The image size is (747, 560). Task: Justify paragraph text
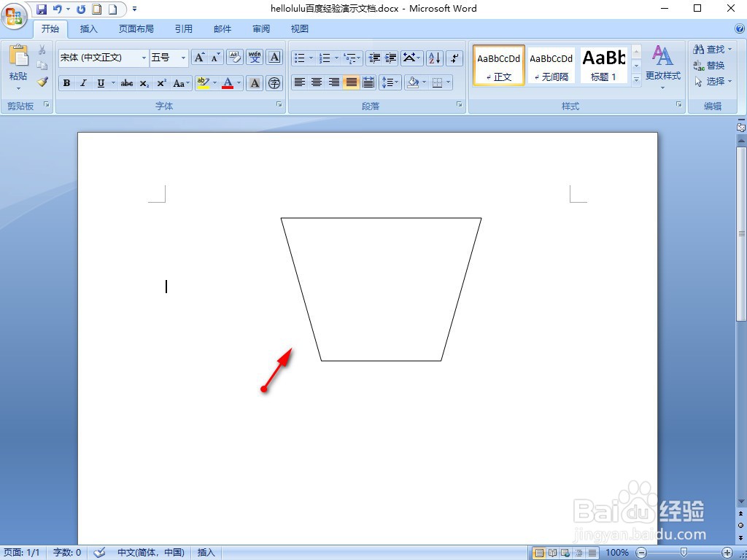(x=351, y=83)
